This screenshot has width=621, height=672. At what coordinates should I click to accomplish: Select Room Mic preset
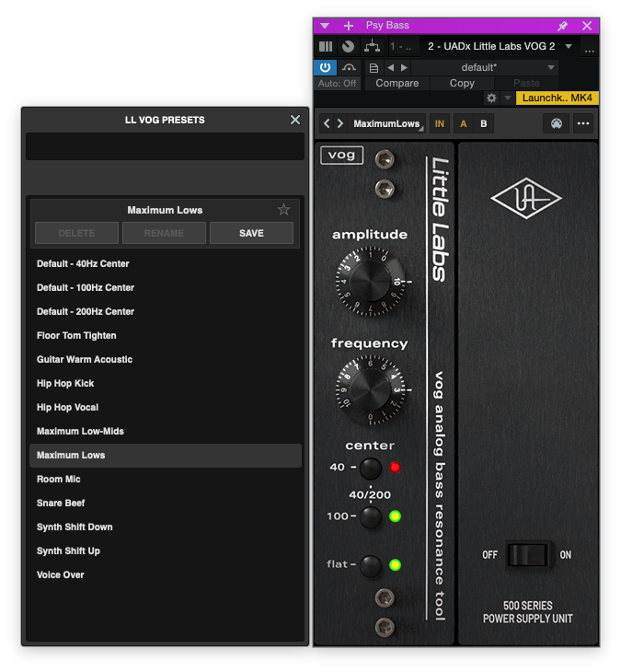[x=166, y=479]
